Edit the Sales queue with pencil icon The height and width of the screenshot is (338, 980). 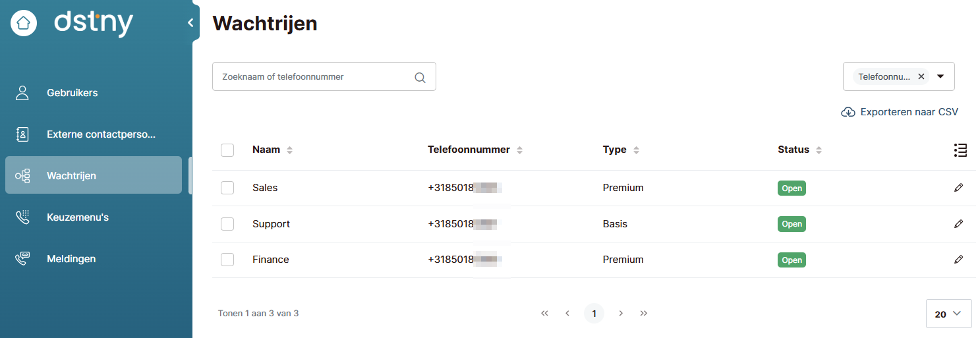click(958, 188)
